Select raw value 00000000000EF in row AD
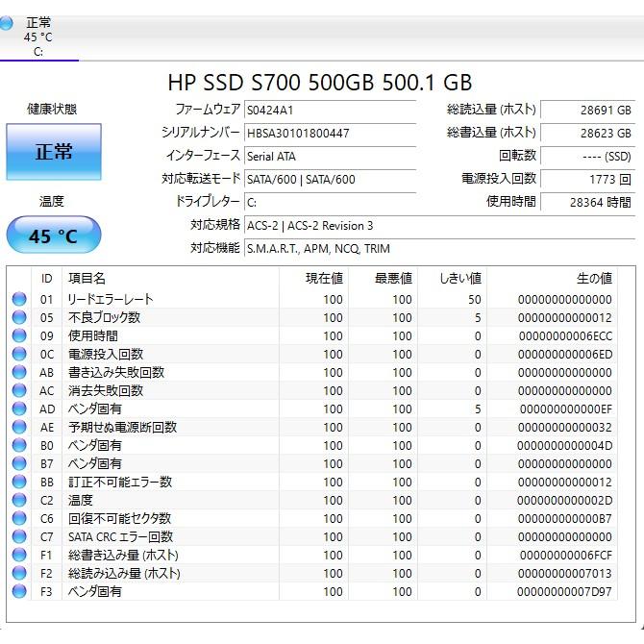This screenshot has width=644, height=644. [566, 409]
